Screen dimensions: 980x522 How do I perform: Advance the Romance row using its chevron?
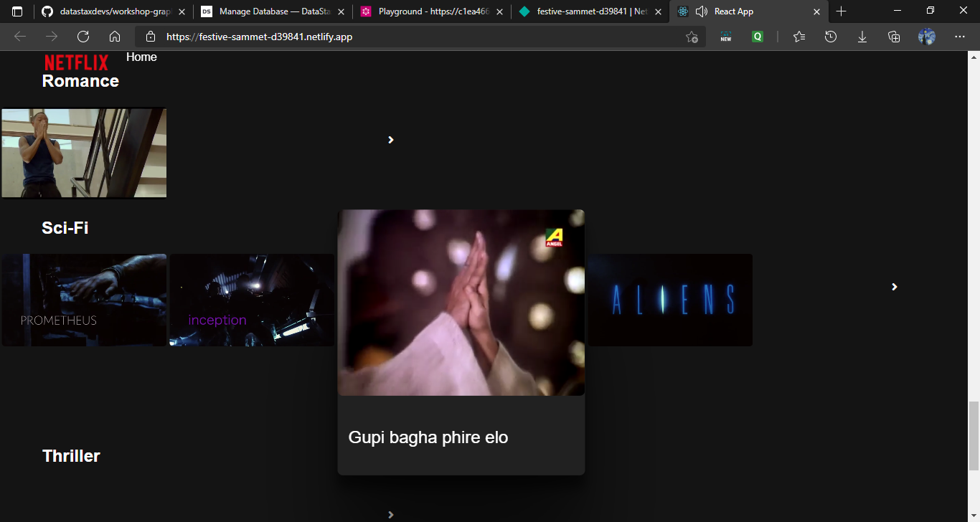click(x=391, y=140)
